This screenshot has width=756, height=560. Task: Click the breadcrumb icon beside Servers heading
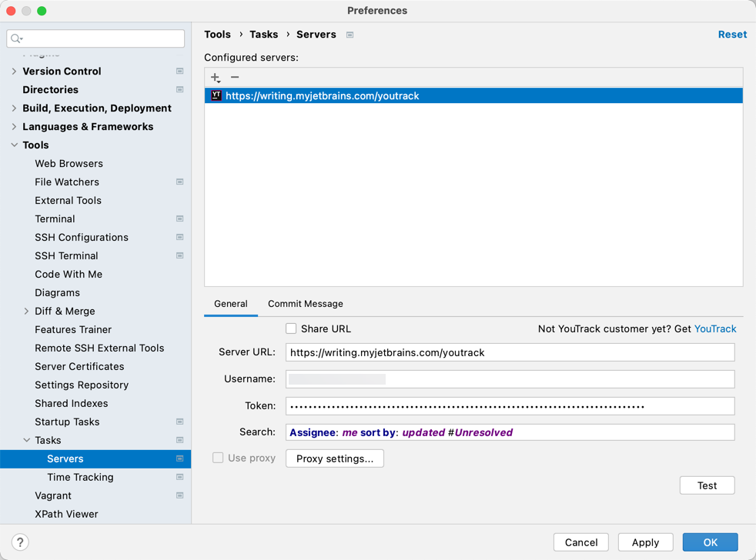(350, 35)
